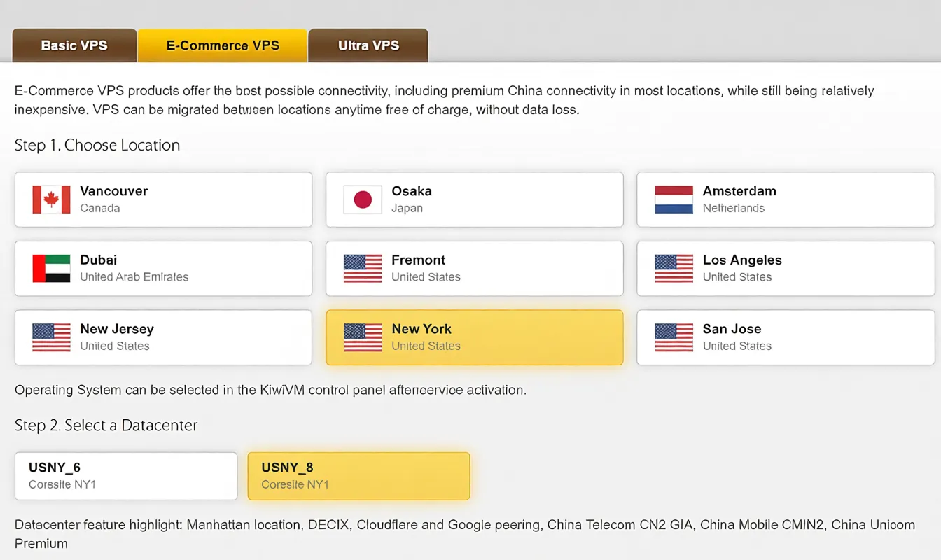Select the USNY_6 datacenter
The height and width of the screenshot is (560, 941).
[x=126, y=476]
